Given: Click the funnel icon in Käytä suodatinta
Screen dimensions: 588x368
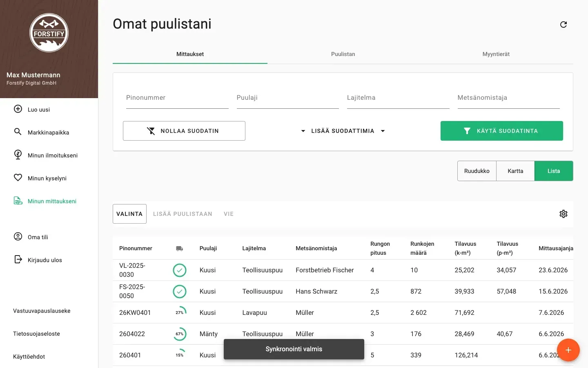Looking at the screenshot, I should click(467, 131).
